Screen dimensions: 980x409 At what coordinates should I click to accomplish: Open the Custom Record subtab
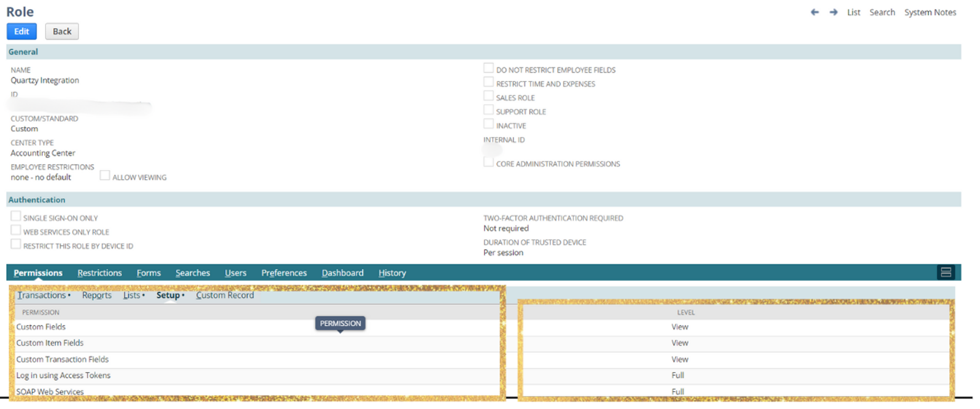pos(224,295)
